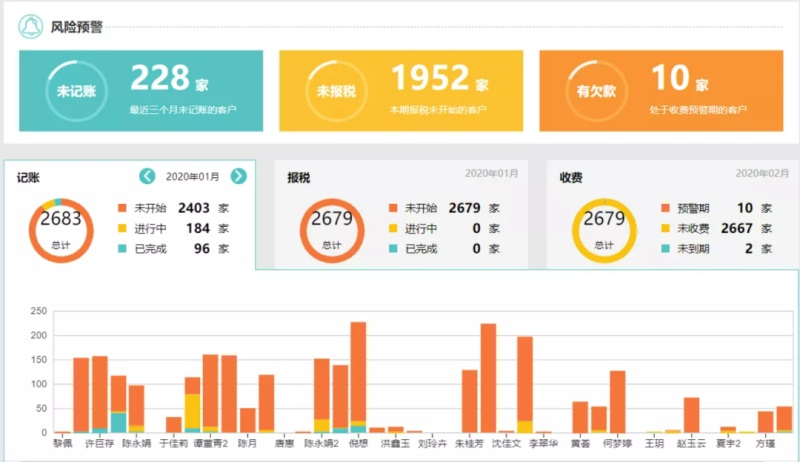Click the 记账 donut chart showing 2683

click(x=61, y=230)
